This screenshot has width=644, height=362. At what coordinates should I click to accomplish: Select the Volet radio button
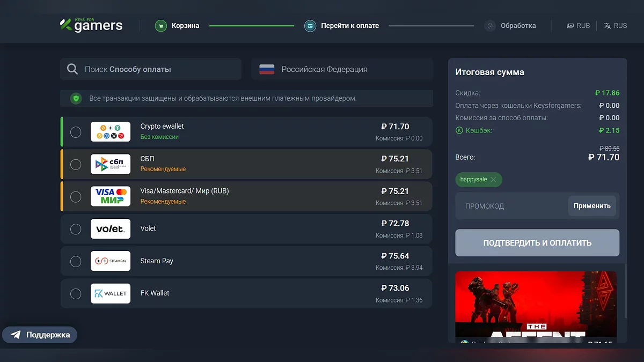coord(76,229)
